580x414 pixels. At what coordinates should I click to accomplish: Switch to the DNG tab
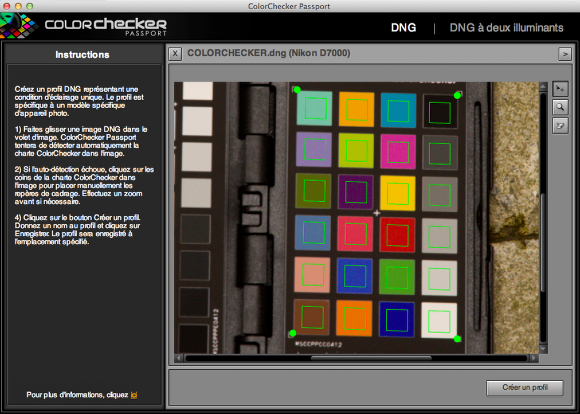pos(403,28)
